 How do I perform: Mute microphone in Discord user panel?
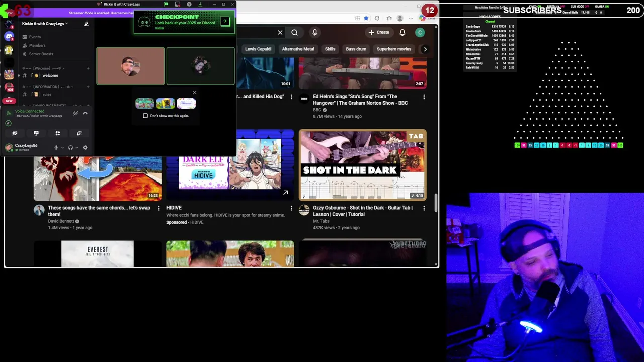coord(56,147)
